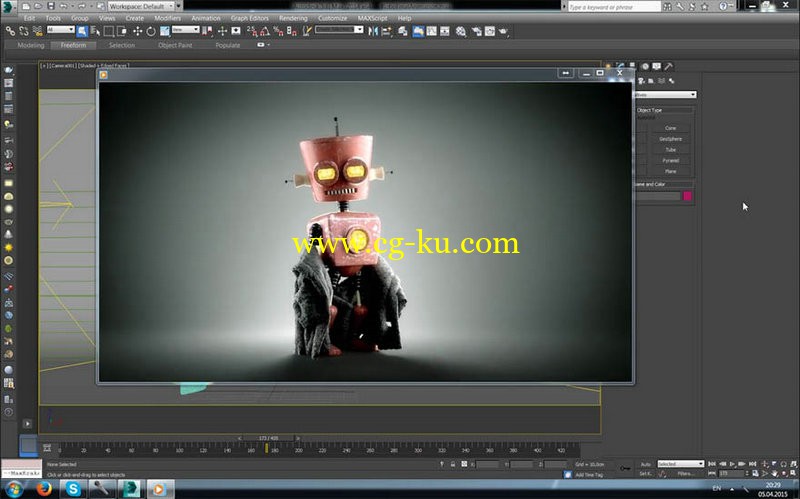
Task: Open the Curve Editor
Action: pos(432,31)
